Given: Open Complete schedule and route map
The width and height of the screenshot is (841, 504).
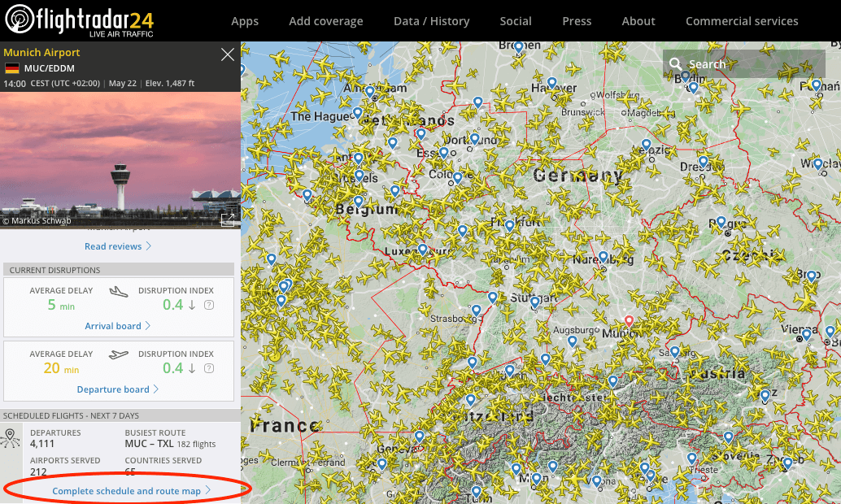Looking at the screenshot, I should click(132, 491).
